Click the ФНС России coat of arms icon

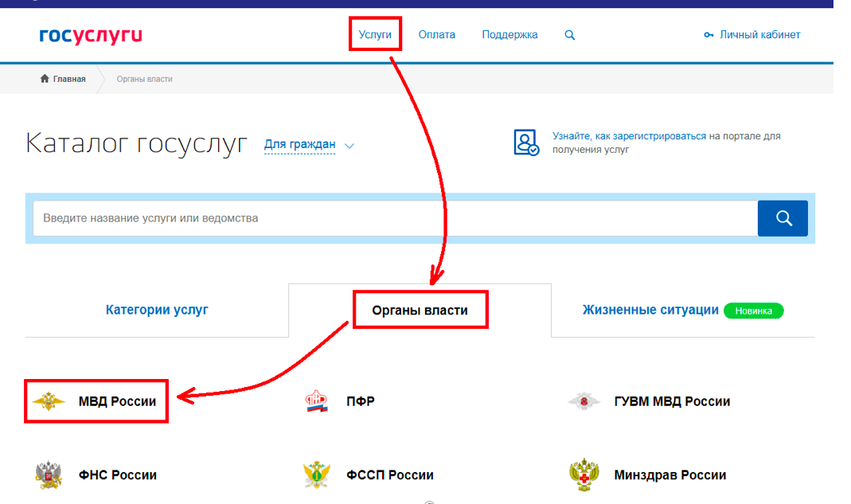[x=49, y=475]
